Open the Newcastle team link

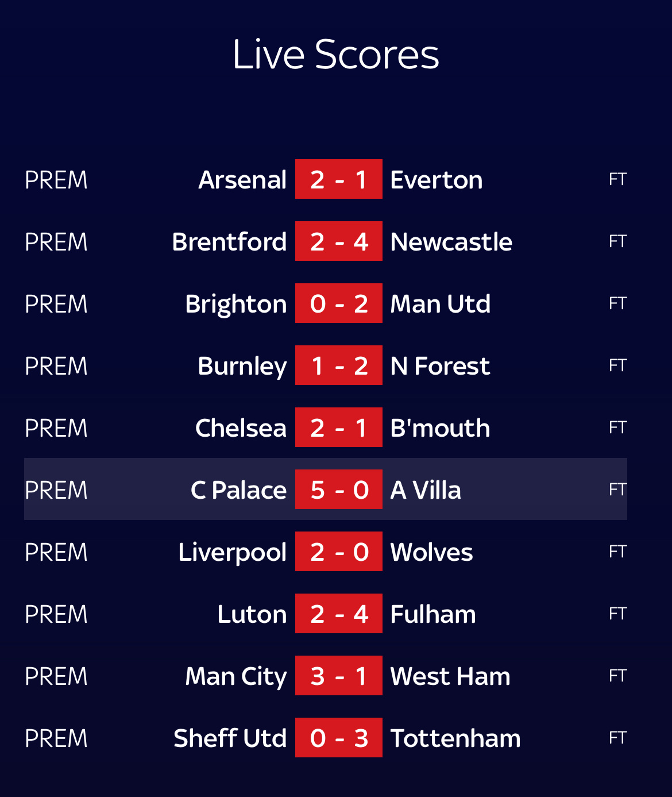point(451,242)
